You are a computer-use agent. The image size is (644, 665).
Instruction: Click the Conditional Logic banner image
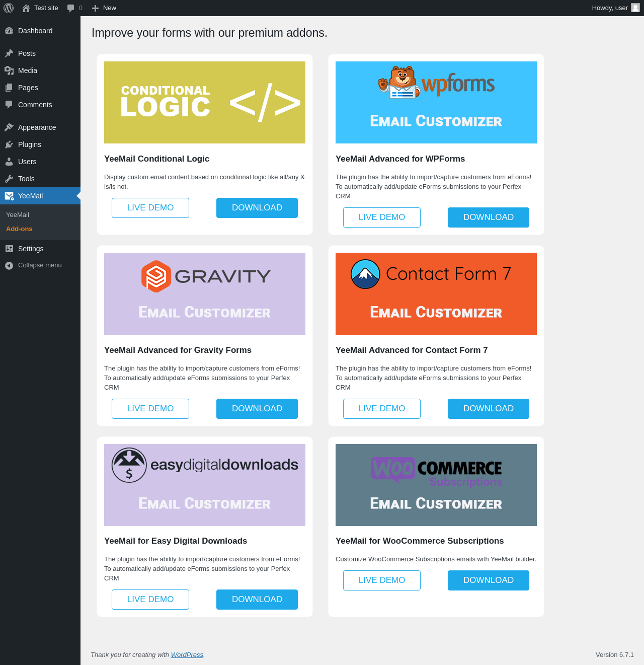pyautogui.click(x=205, y=102)
